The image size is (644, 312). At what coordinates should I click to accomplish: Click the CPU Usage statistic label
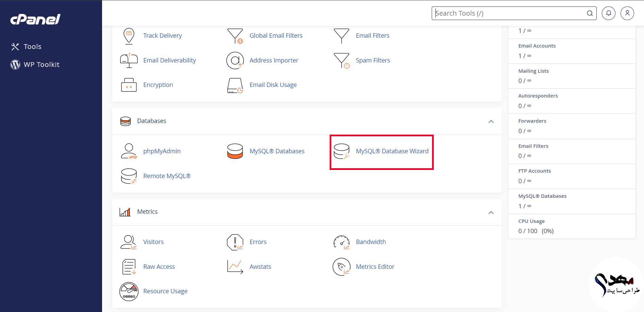[x=531, y=221]
